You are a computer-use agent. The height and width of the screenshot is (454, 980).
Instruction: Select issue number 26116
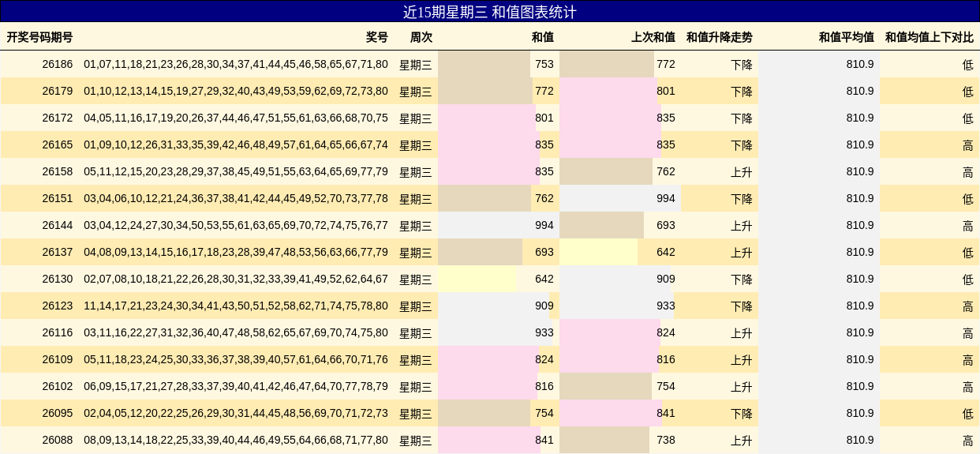(58, 332)
